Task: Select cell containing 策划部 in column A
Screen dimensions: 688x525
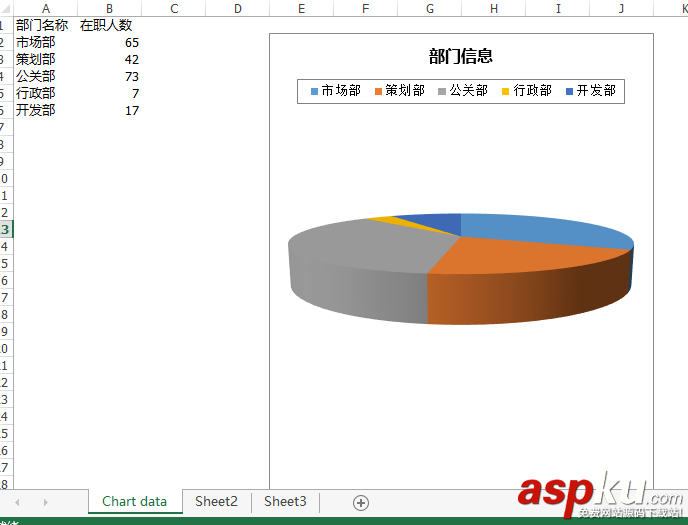Action: 46,59
